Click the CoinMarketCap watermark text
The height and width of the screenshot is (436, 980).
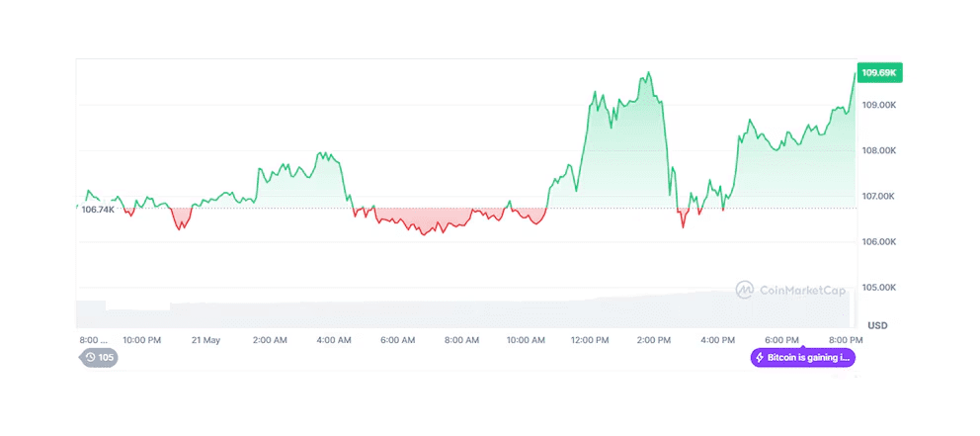click(x=802, y=291)
